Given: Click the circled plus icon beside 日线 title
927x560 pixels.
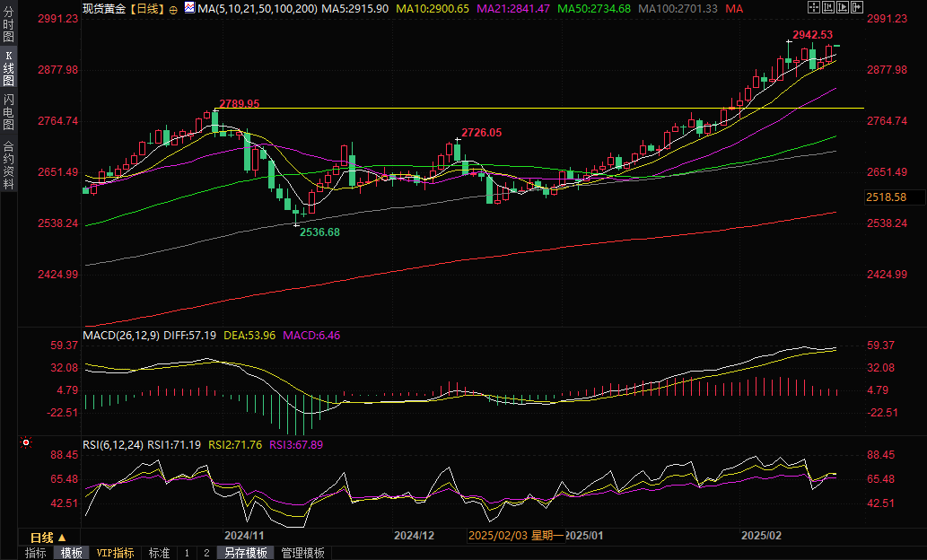Looking at the screenshot, I should [173, 8].
